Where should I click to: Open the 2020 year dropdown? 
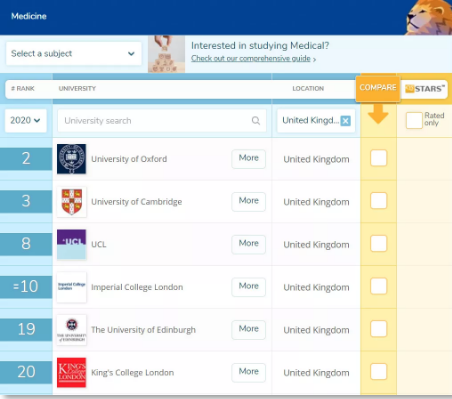[x=25, y=120]
